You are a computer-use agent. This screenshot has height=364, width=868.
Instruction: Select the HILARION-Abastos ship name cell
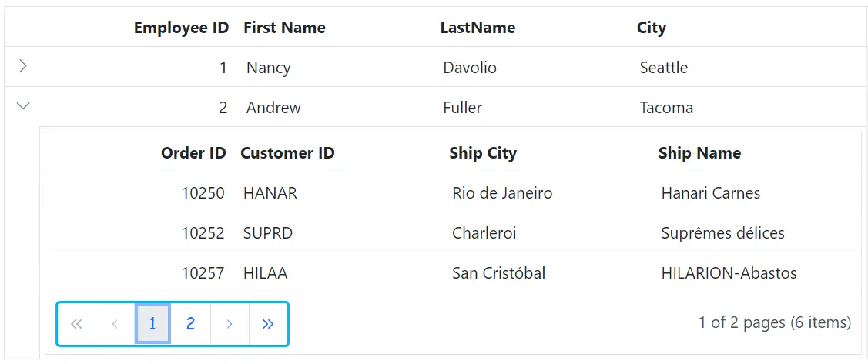point(729,273)
